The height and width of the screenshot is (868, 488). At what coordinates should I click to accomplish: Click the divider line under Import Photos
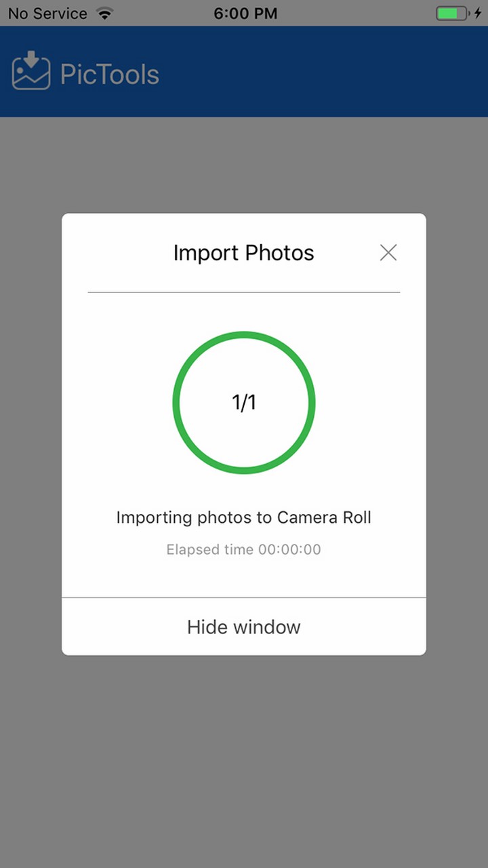244,292
